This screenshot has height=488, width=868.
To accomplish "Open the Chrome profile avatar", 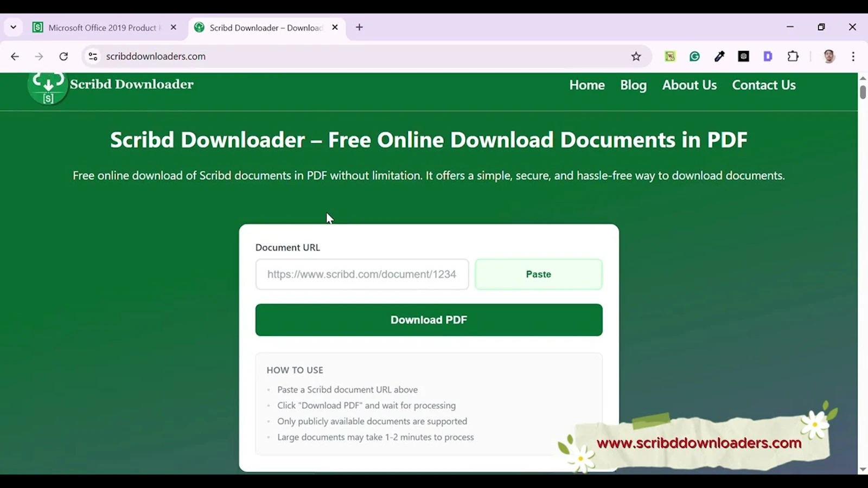I will [x=829, y=56].
